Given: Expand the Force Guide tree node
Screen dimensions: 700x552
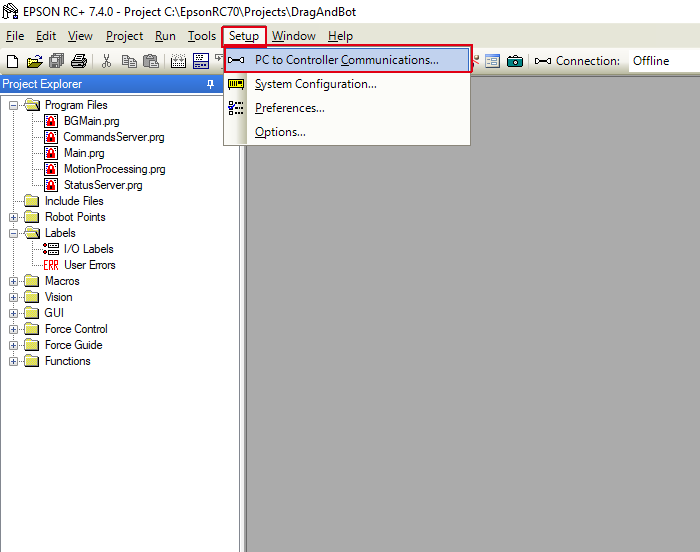Looking at the screenshot, I should pos(13,346).
